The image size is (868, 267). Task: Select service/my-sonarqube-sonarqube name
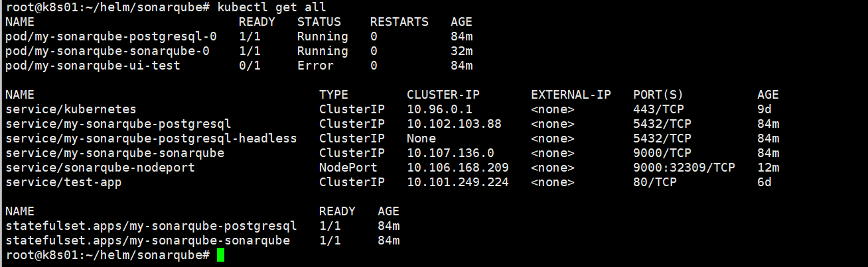tap(114, 153)
